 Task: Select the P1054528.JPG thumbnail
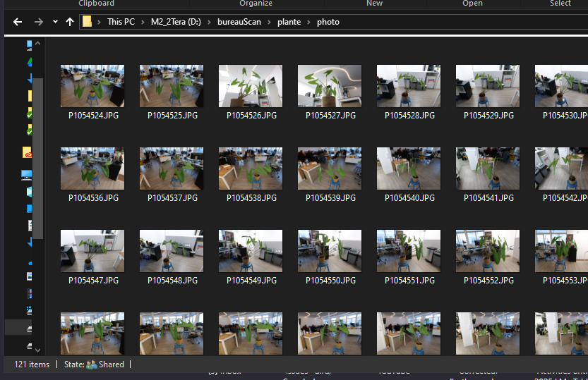pyautogui.click(x=409, y=86)
